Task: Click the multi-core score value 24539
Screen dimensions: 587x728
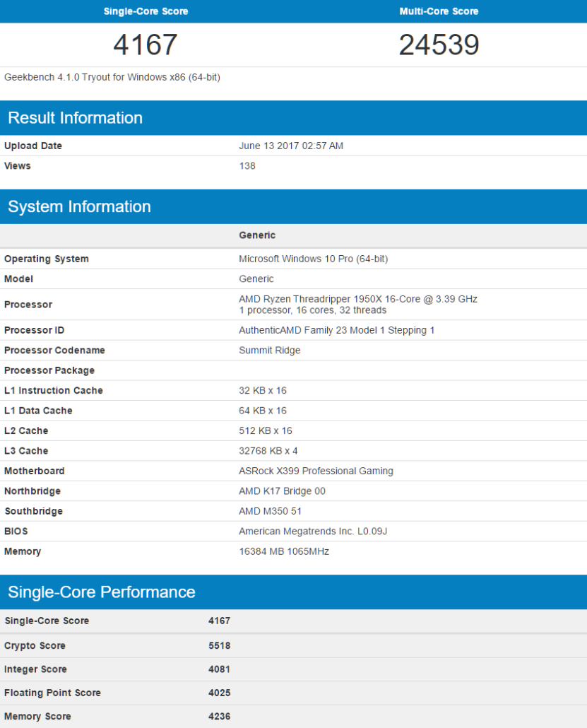Action: (439, 45)
